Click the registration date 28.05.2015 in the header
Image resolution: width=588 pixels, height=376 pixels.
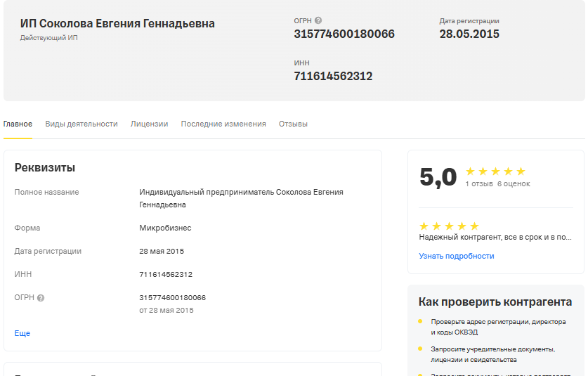[469, 34]
